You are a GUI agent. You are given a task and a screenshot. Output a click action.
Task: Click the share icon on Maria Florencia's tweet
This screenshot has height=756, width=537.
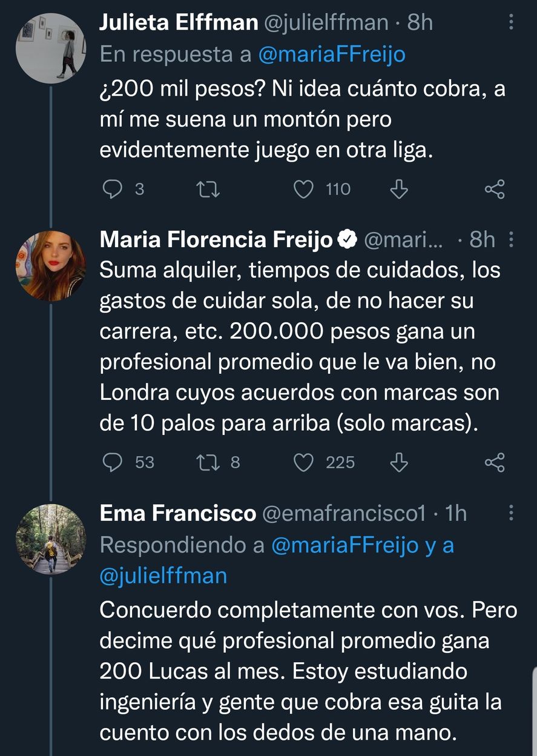click(495, 462)
